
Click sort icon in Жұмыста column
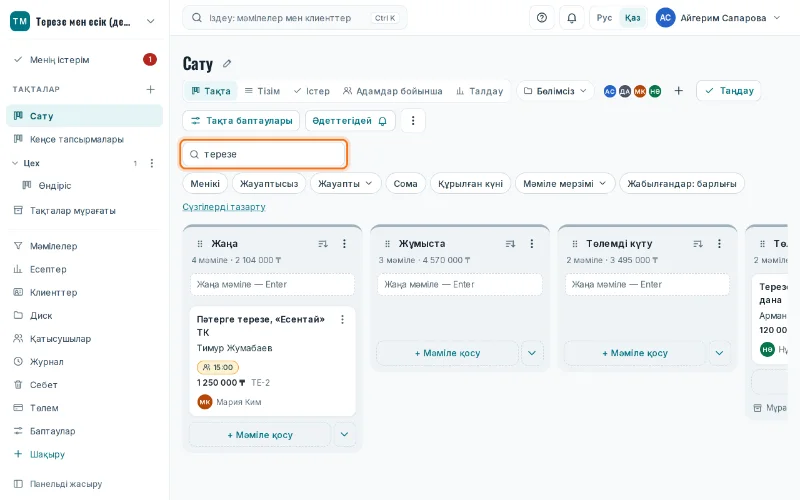pos(510,244)
